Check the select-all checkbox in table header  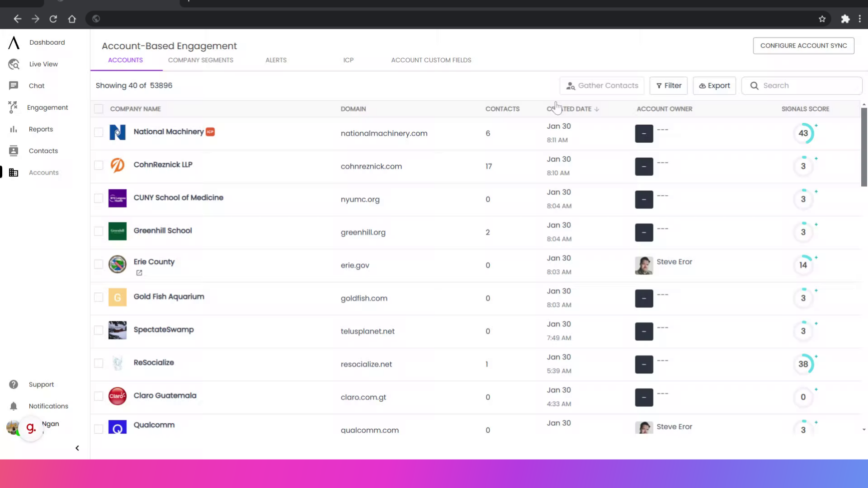click(x=99, y=108)
